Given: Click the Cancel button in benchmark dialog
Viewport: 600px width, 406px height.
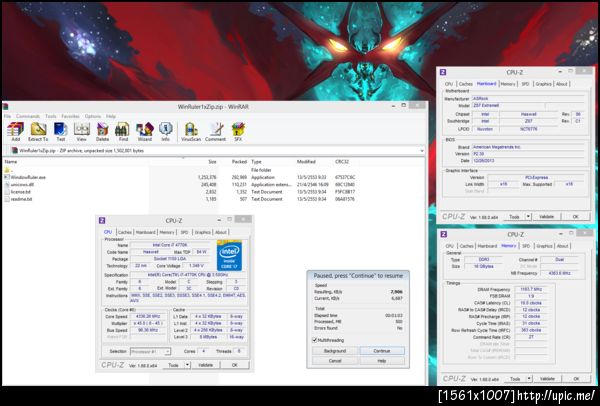Looking at the screenshot, I should coord(335,361).
